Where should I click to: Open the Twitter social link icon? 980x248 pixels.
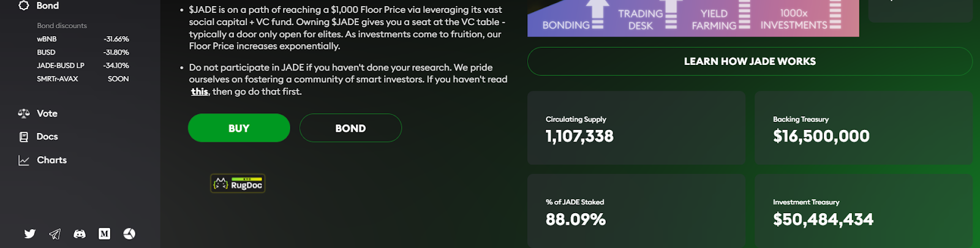(x=30, y=234)
